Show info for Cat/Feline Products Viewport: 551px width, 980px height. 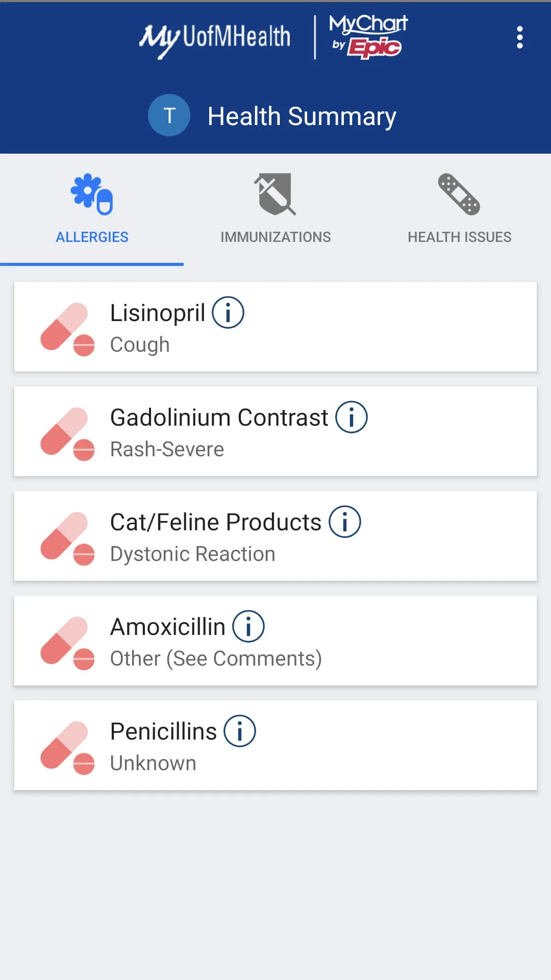(345, 522)
